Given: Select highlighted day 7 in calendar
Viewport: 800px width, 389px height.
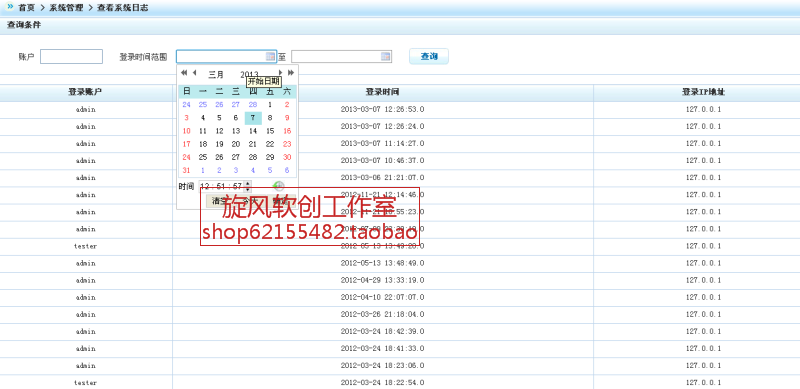Looking at the screenshot, I should tap(253, 118).
